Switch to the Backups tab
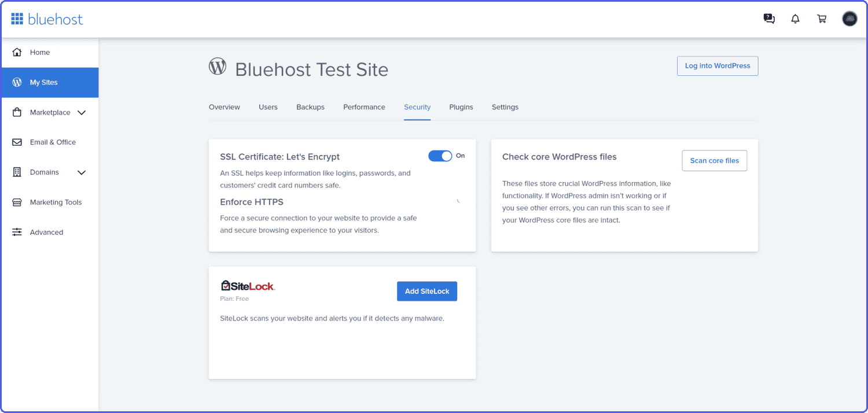 point(310,107)
